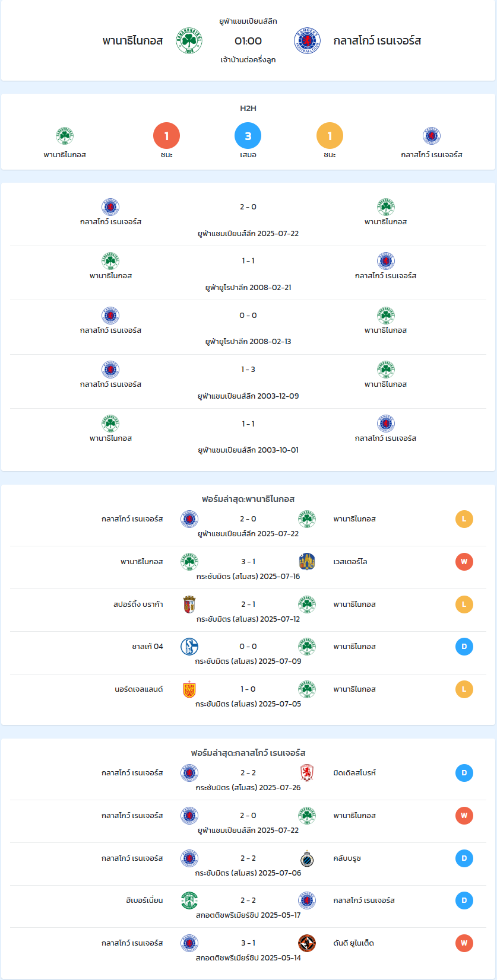Click the blue H2H draws circle showing 3
The width and height of the screenshot is (497, 980).
(248, 136)
